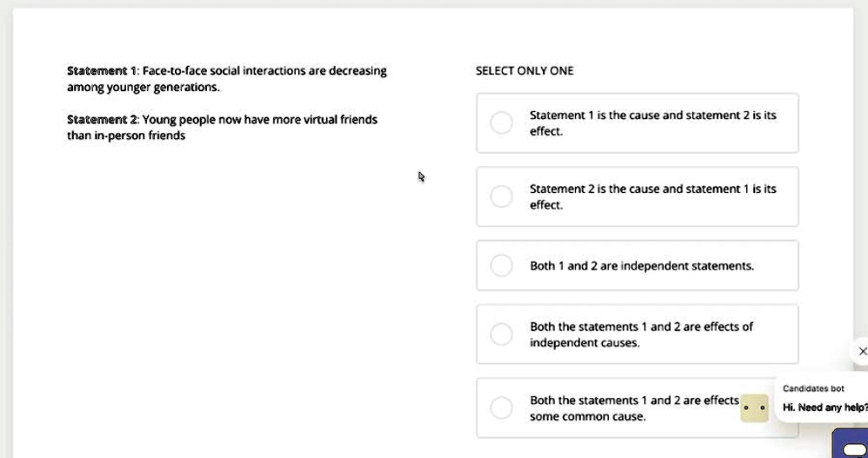Click the 'Candidates bot' title label
Image resolution: width=868 pixels, height=458 pixels.
click(813, 388)
